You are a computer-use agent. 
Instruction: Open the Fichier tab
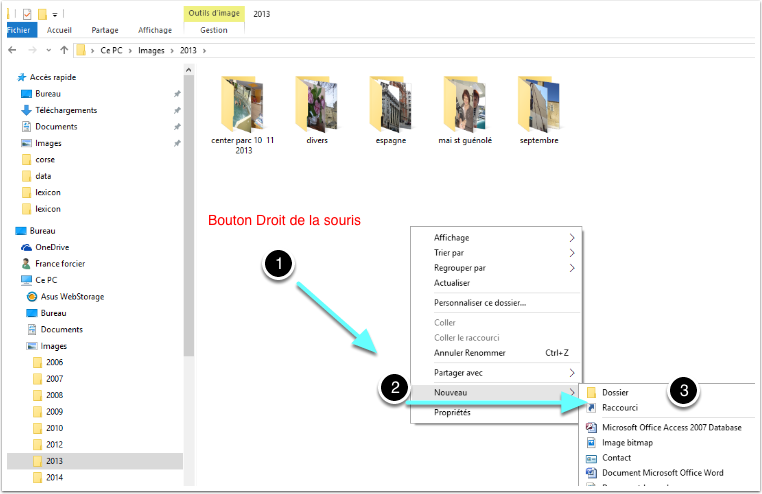pos(18,30)
